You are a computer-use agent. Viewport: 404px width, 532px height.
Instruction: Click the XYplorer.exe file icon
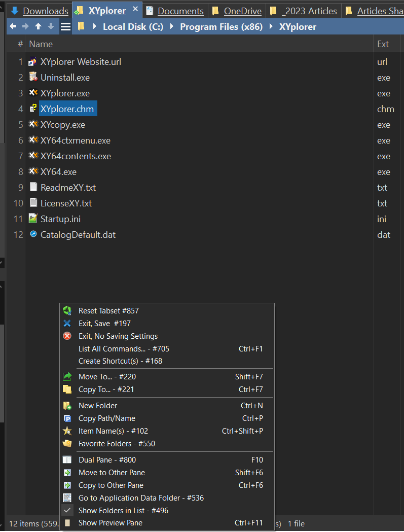point(33,93)
